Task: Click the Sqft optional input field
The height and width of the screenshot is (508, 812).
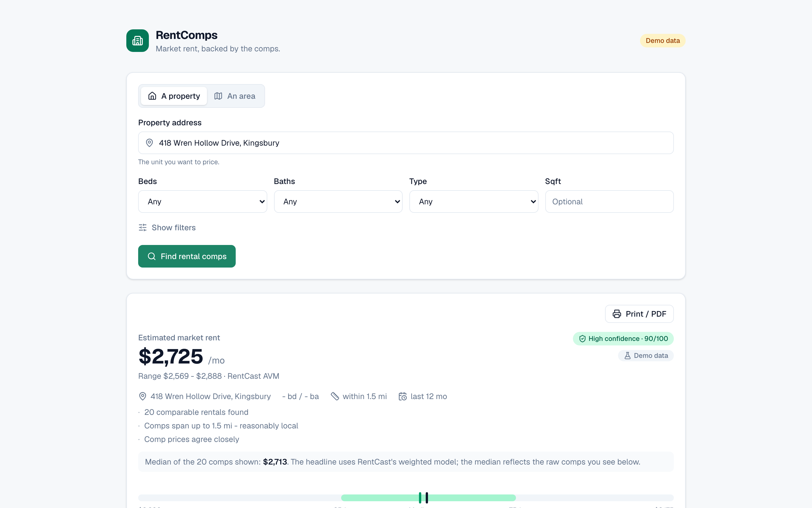Action: 609,202
